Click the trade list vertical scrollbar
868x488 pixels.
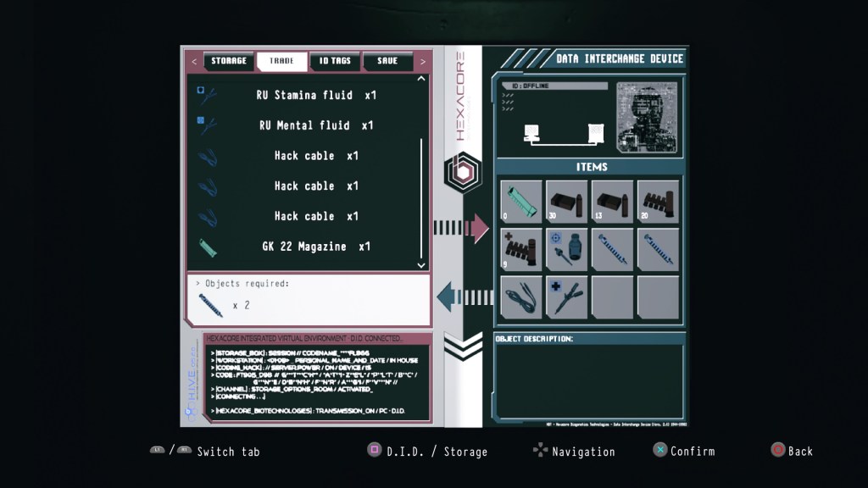click(x=421, y=195)
